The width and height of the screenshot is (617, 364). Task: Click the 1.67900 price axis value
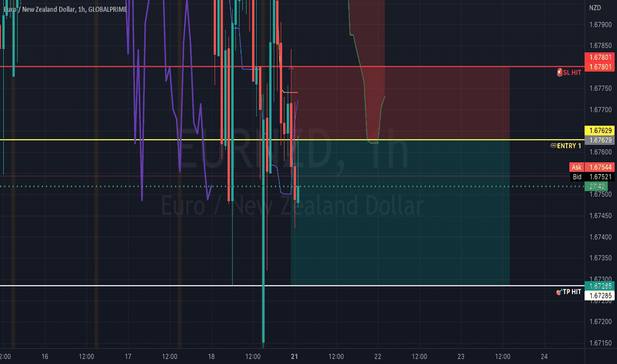click(x=600, y=24)
